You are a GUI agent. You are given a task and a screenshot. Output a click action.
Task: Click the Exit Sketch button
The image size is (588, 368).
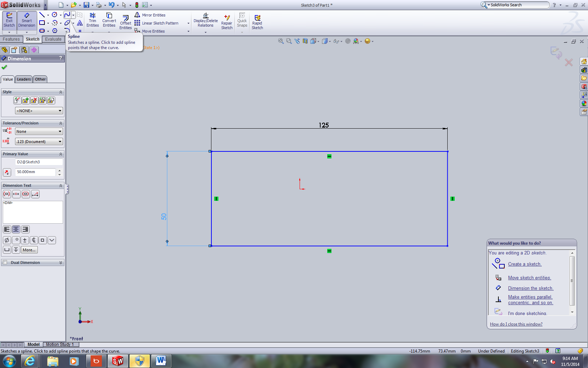pyautogui.click(x=9, y=20)
